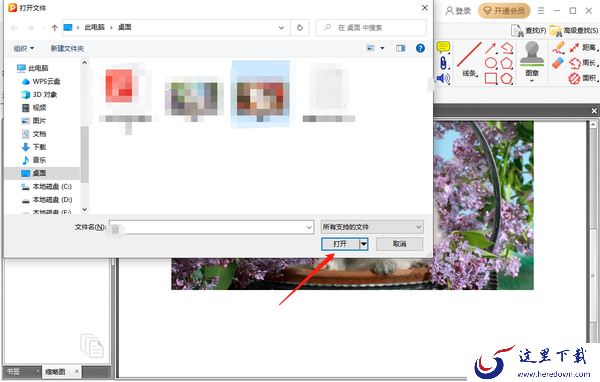Select the pentagon polygon tool

tap(507, 63)
